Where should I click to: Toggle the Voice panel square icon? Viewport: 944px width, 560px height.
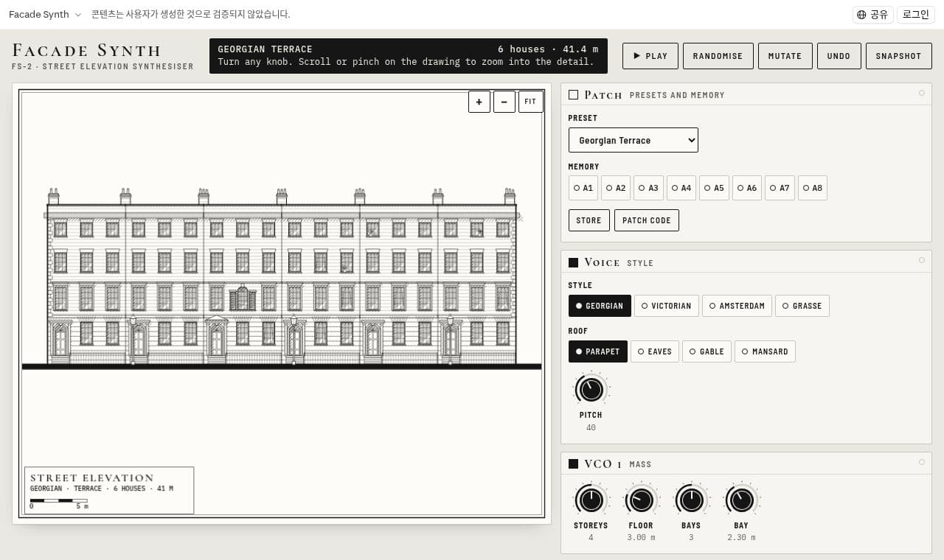[x=573, y=262]
